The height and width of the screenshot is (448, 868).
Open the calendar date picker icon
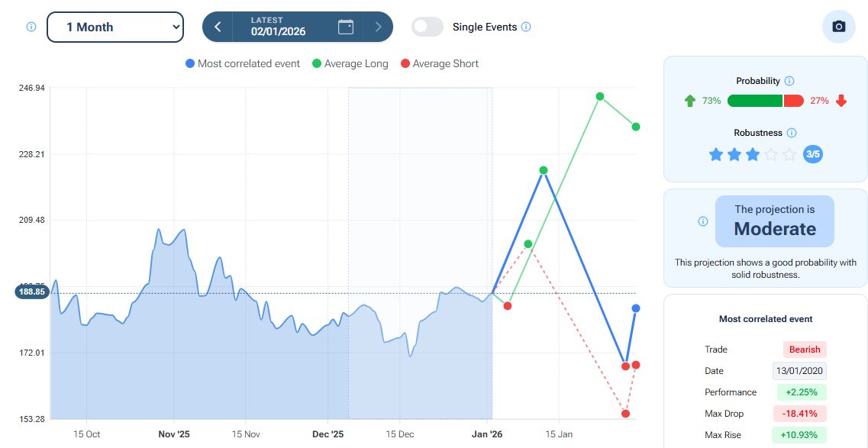pyautogui.click(x=346, y=27)
